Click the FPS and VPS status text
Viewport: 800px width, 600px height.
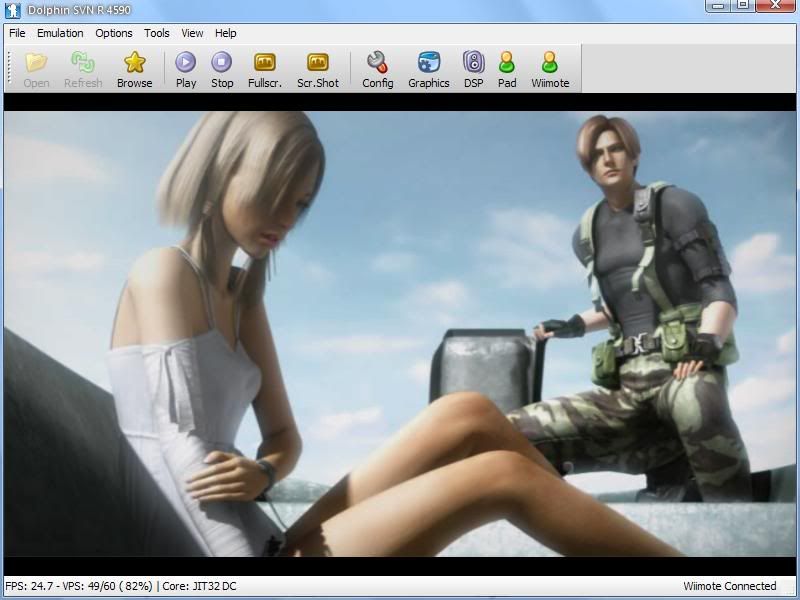pyautogui.click(x=79, y=586)
